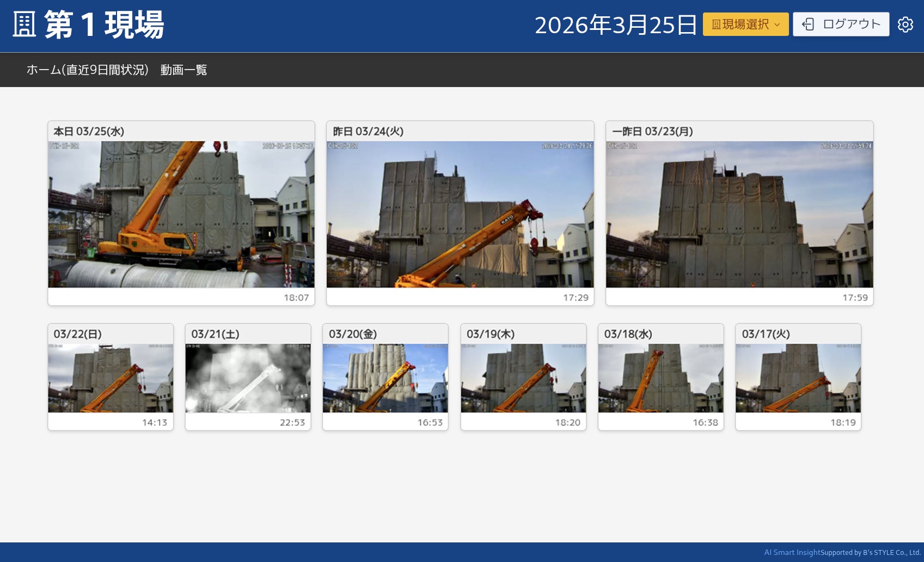The image size is (924, 562).
Task: Open the 03/19(木) thumbnail
Action: tap(523, 378)
